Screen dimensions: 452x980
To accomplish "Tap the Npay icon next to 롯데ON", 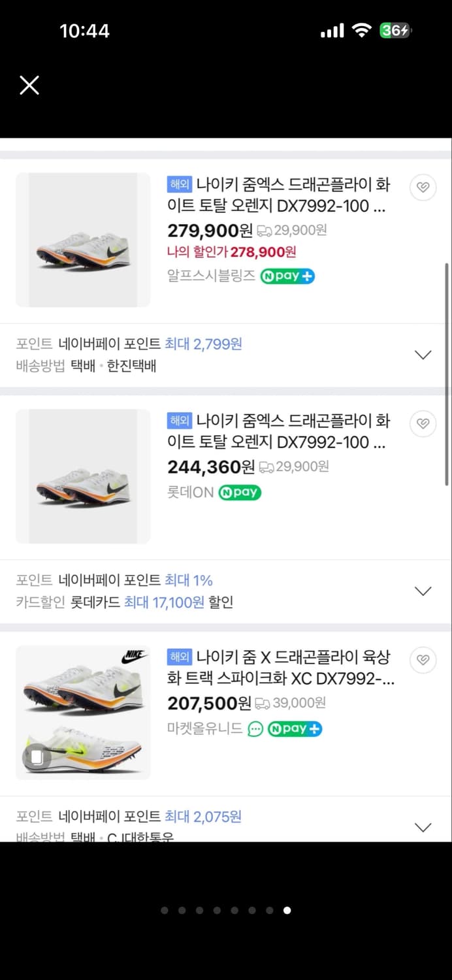I will (x=240, y=493).
